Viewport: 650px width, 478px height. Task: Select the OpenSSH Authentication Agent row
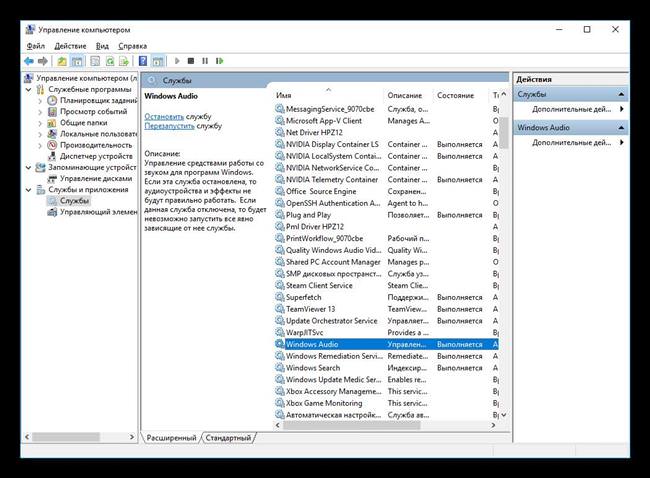point(386,203)
